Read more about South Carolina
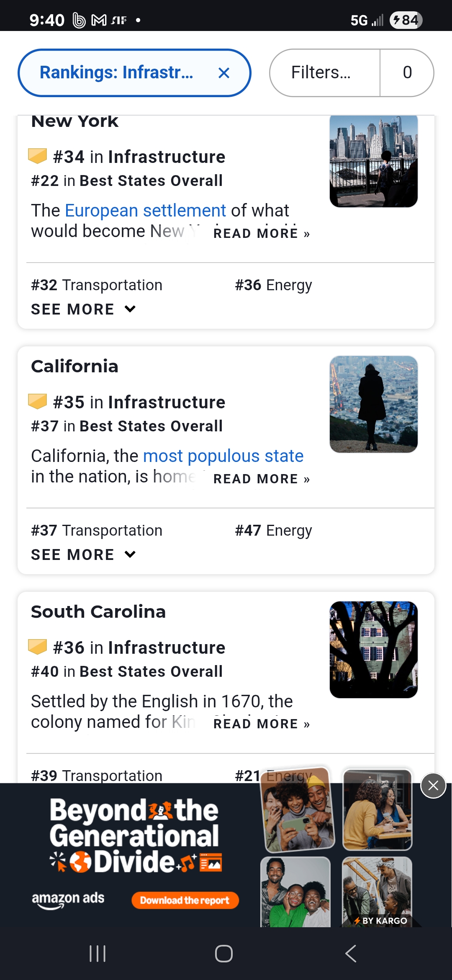This screenshot has height=980, width=452. click(x=262, y=724)
